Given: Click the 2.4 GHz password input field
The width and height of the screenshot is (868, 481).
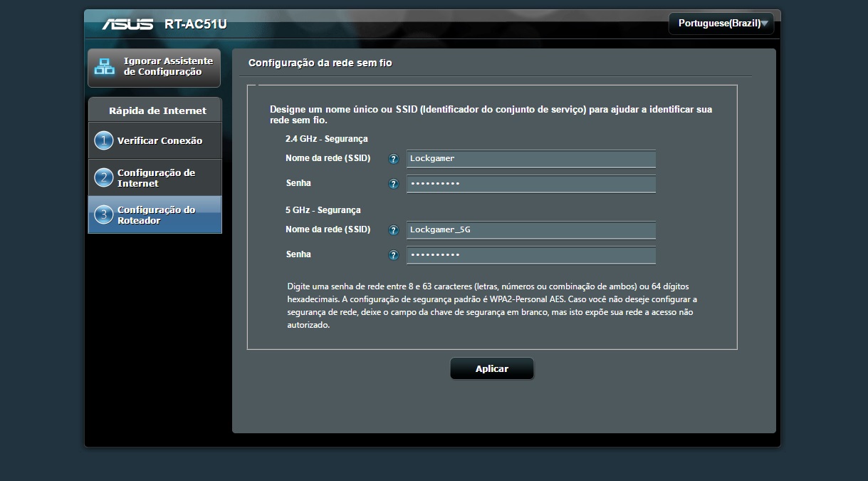Looking at the screenshot, I should click(530, 184).
